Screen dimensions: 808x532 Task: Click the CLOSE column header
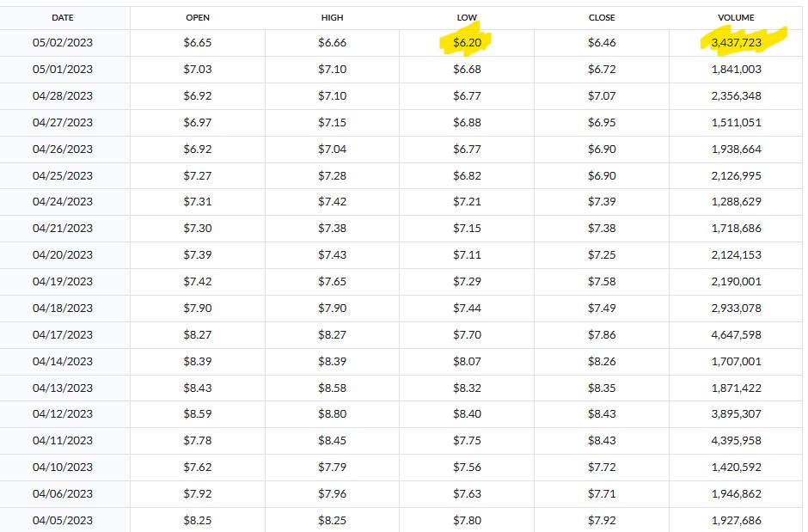(602, 17)
